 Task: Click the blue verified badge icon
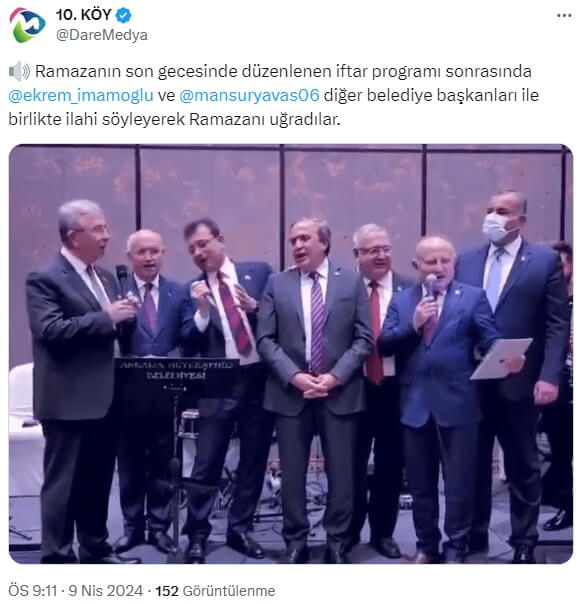coord(124,15)
